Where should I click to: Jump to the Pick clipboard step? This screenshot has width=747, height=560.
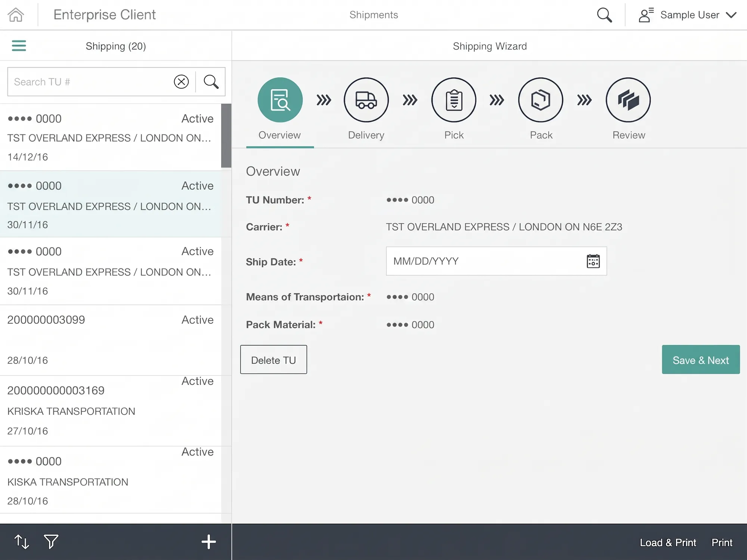click(x=454, y=100)
